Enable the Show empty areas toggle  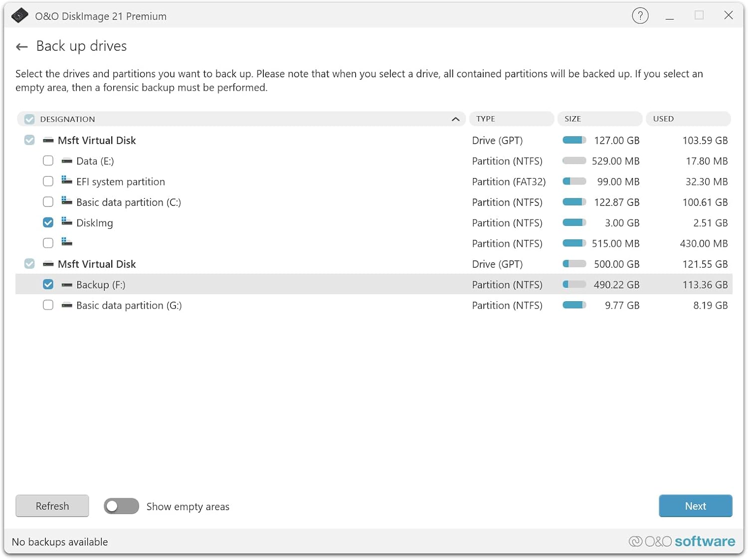coord(121,506)
